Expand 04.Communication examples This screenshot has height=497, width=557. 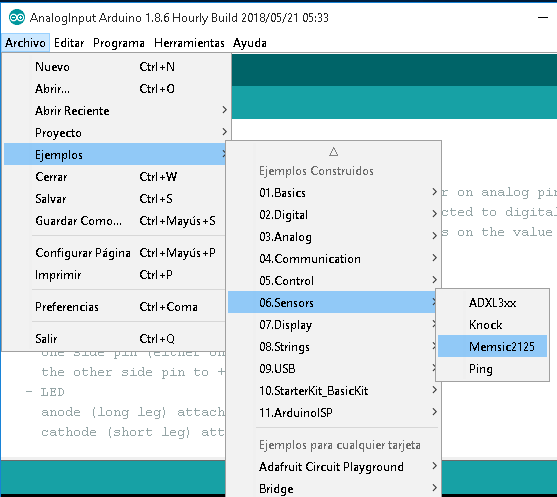pyautogui.click(x=333, y=259)
